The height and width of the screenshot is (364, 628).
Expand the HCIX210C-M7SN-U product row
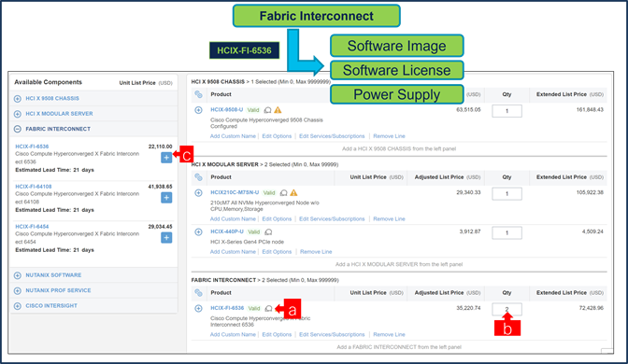(x=198, y=192)
